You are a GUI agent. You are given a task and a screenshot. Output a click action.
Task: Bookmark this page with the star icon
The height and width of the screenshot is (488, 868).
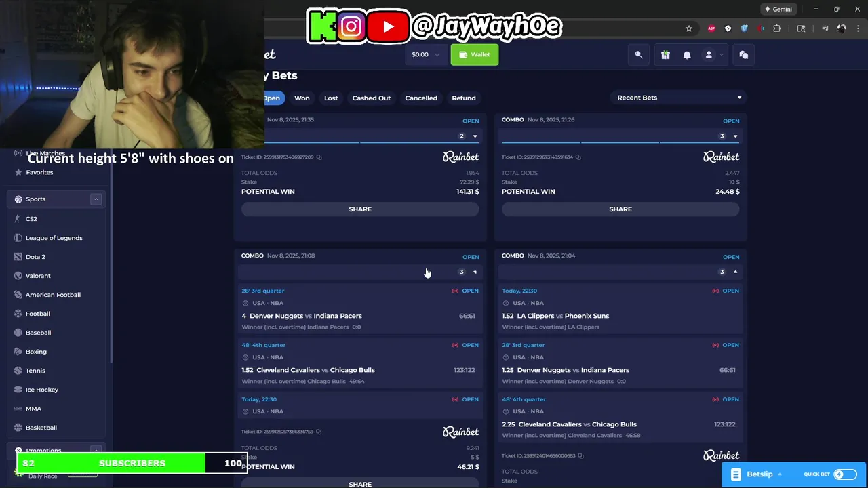point(689,28)
